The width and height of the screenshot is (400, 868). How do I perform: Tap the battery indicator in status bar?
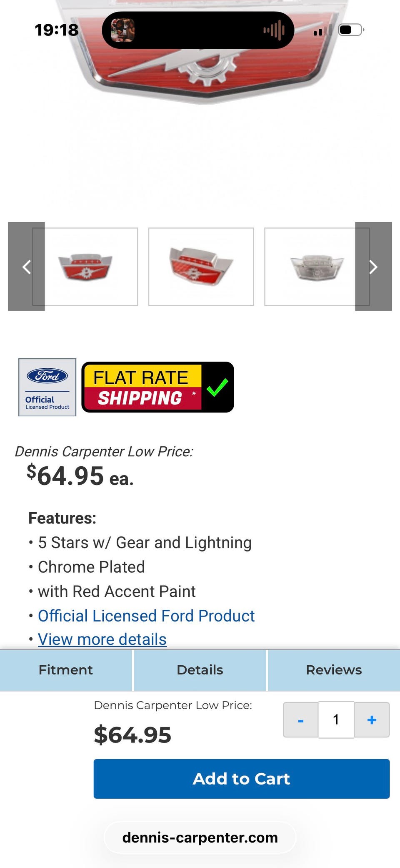351,30
